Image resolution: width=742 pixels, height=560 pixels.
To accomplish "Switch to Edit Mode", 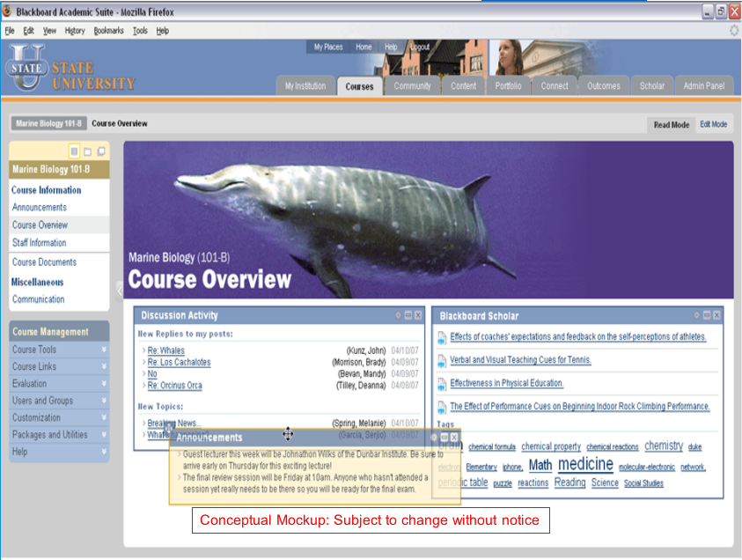I will tap(713, 124).
